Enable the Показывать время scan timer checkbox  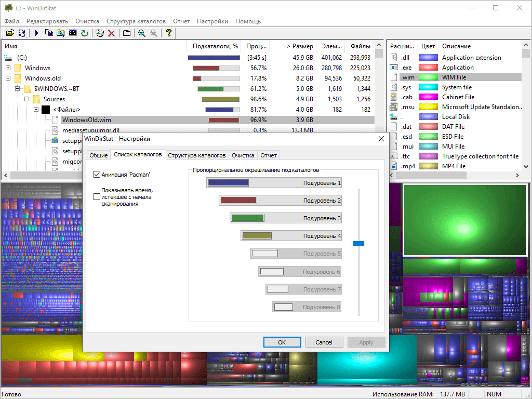point(97,197)
